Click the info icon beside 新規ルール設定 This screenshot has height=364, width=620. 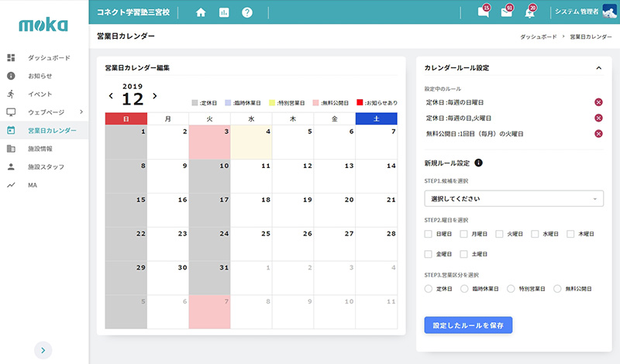coord(478,163)
